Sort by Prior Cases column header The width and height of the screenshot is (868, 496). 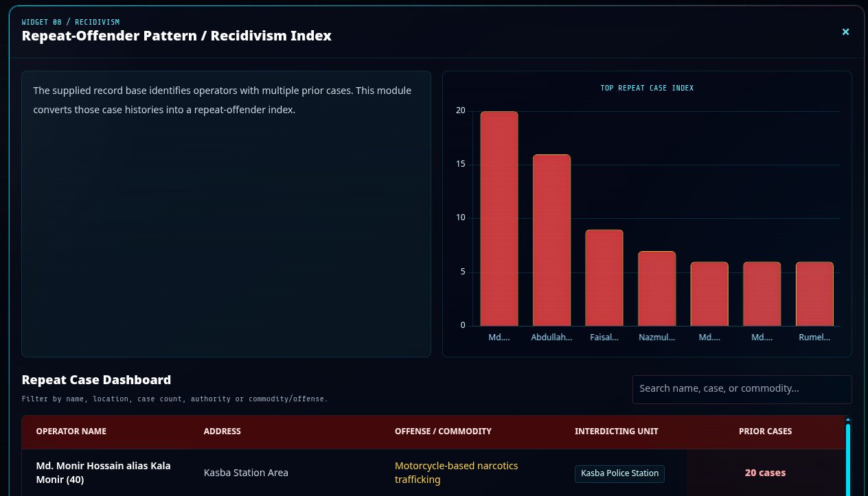(765, 432)
